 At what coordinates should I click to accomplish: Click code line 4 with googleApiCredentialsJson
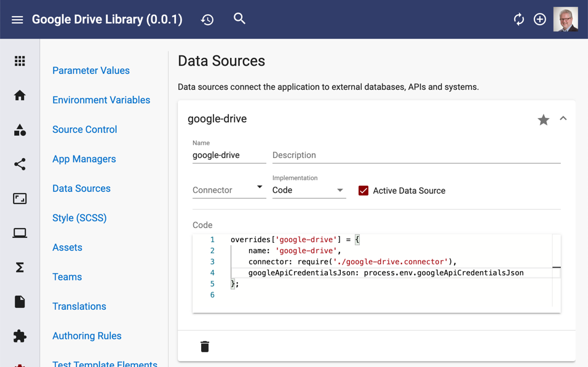click(x=386, y=273)
